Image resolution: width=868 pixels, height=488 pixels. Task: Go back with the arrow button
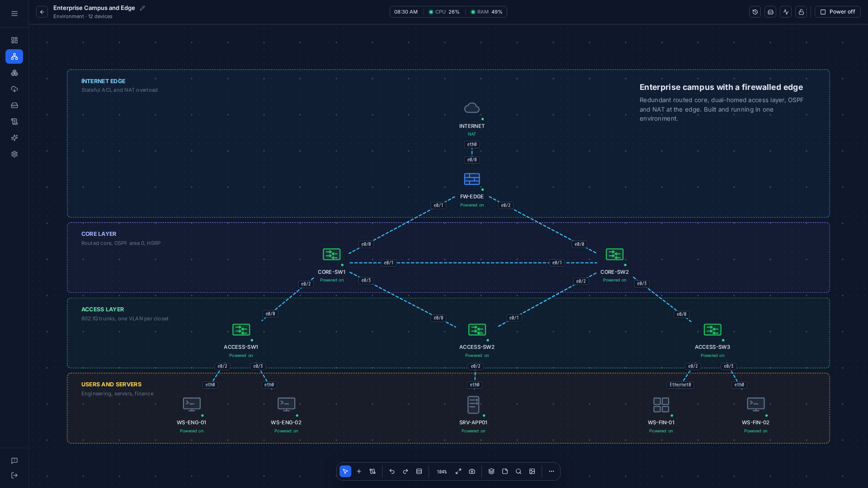[x=42, y=12]
